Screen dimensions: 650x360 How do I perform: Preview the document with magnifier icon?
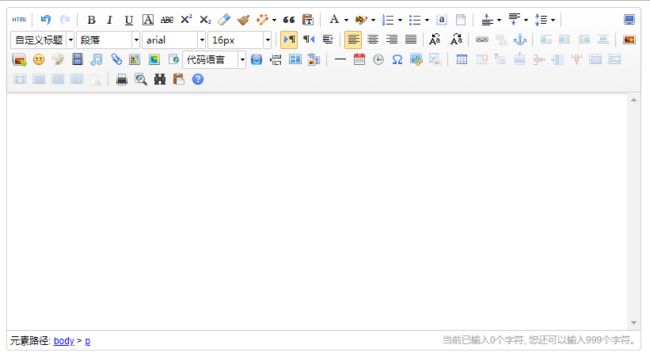tap(141, 79)
